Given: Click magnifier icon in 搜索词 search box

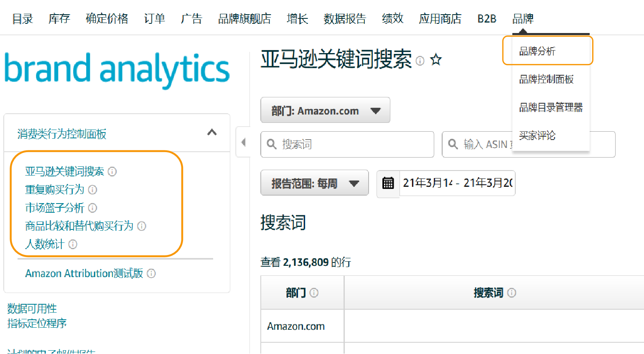Looking at the screenshot, I should click(x=272, y=144).
